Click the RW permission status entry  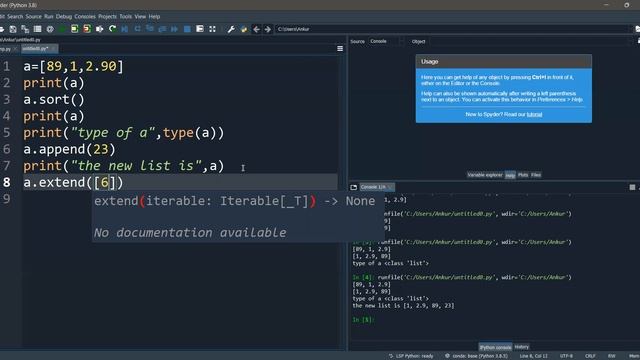(611, 356)
